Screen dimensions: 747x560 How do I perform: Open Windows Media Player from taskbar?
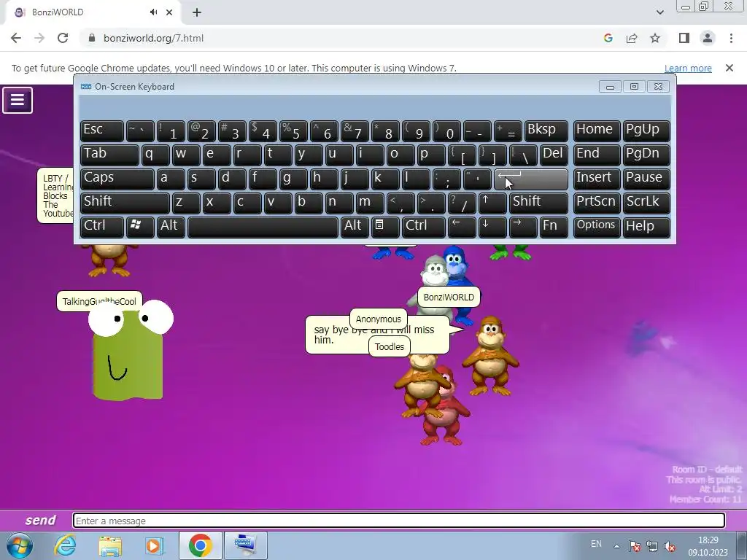(x=155, y=545)
